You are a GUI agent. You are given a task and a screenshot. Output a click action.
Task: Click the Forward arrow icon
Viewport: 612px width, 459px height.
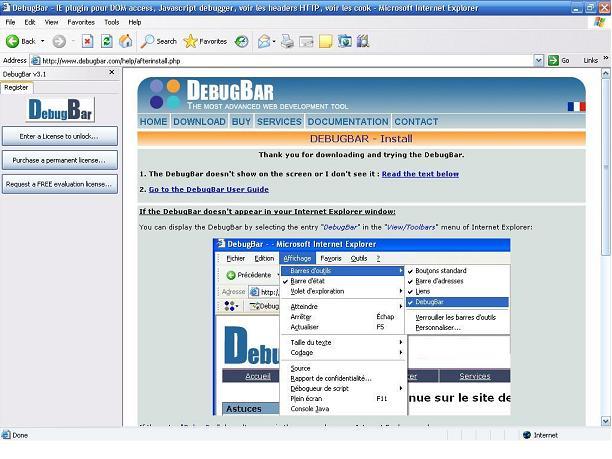coord(59,41)
